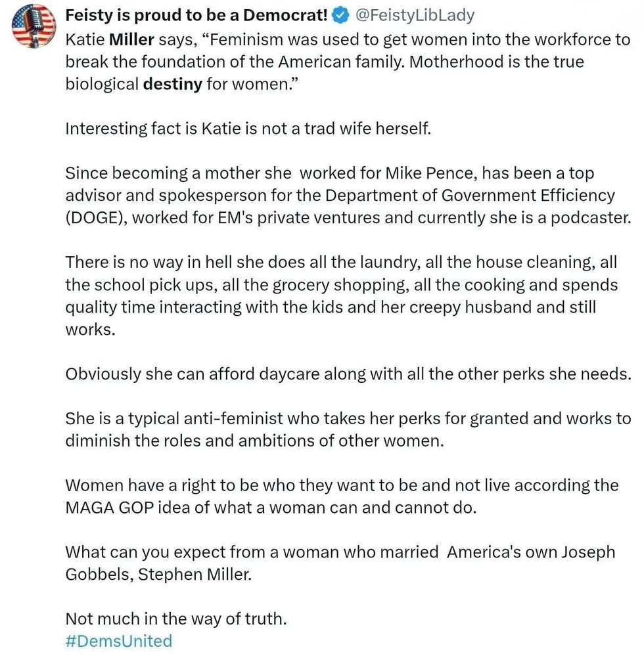The image size is (644, 656).
Task: Open the @FeistyLibLady handle link
Action: tap(415, 16)
